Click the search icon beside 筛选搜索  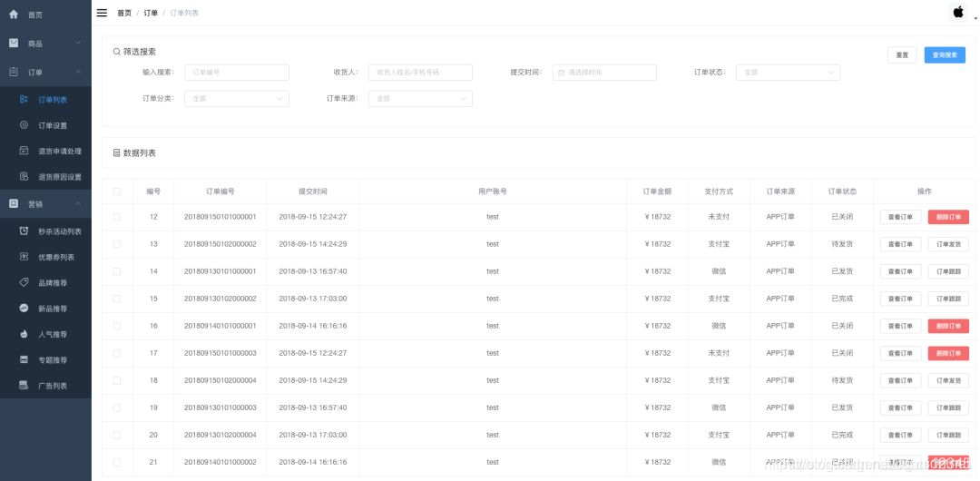(116, 52)
